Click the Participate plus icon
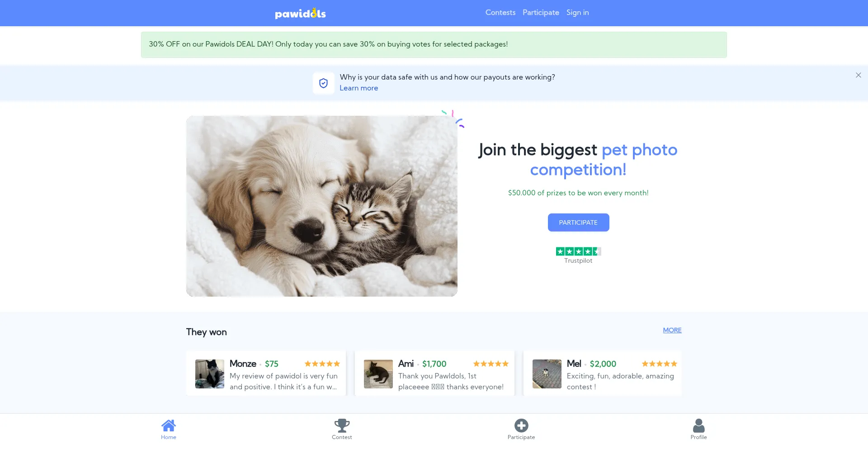Screen dimensions: 868x449 click(521, 425)
